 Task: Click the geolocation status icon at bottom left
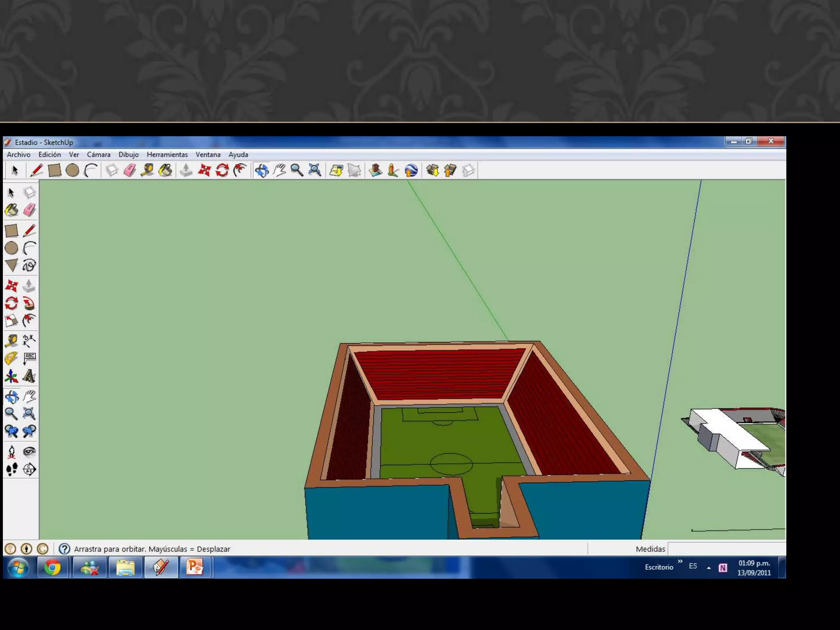click(x=10, y=549)
